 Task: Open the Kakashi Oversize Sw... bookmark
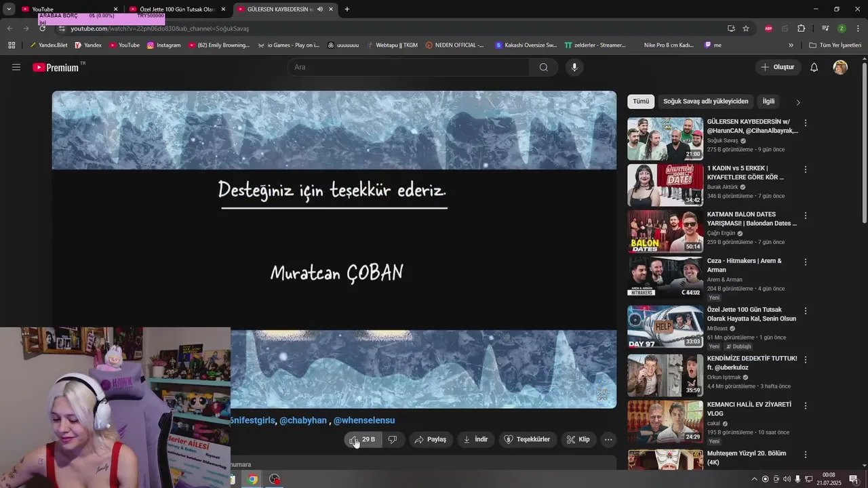[526, 45]
